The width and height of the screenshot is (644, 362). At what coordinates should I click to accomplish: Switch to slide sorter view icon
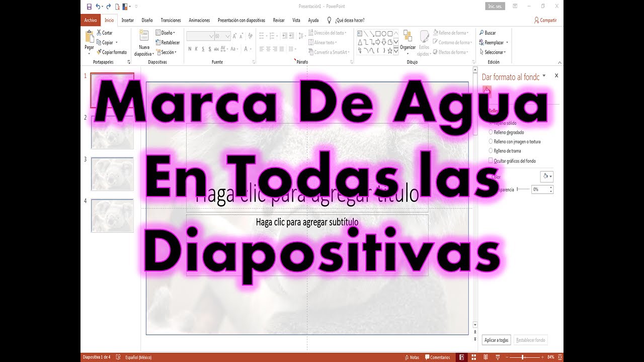[x=473, y=357]
